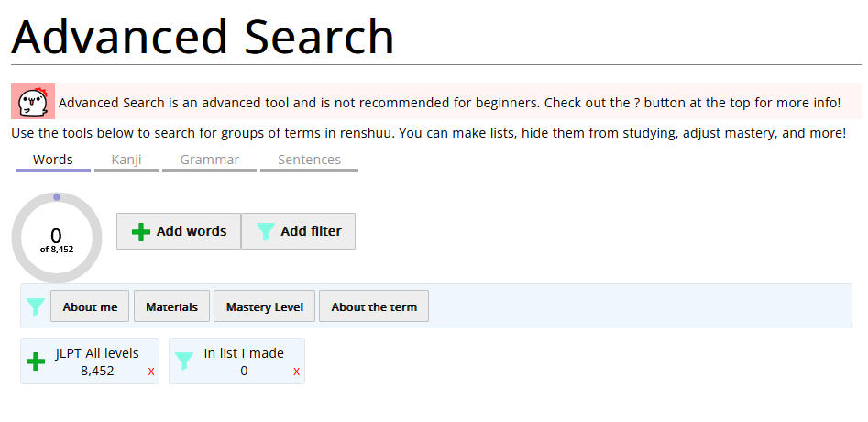Expand the About the term filters

click(x=374, y=306)
